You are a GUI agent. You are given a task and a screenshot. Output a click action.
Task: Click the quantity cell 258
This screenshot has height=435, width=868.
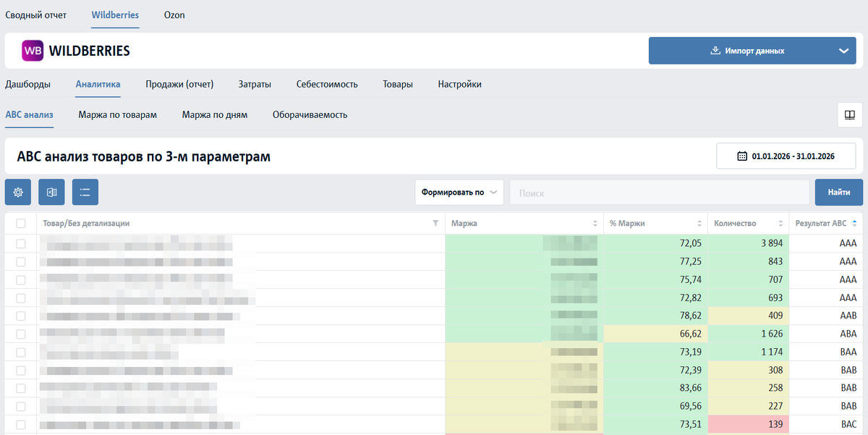[748, 388]
